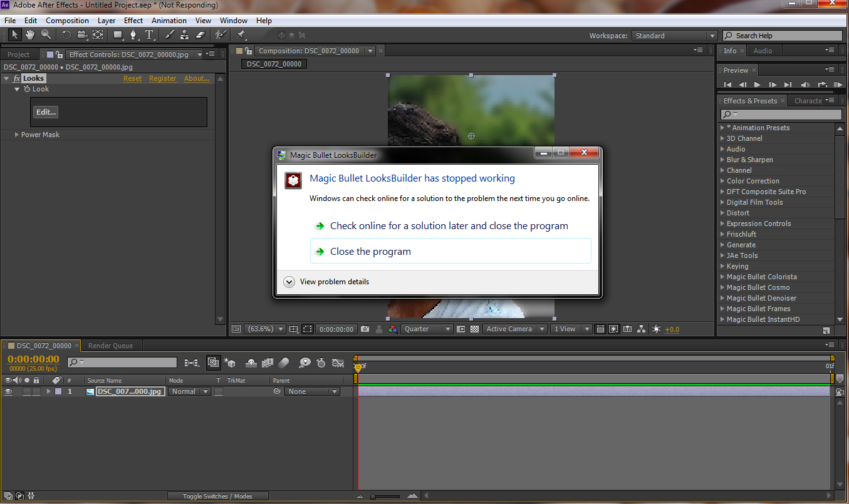This screenshot has width=849, height=504.
Task: Select the Puppet Pin tool
Action: 241,35
